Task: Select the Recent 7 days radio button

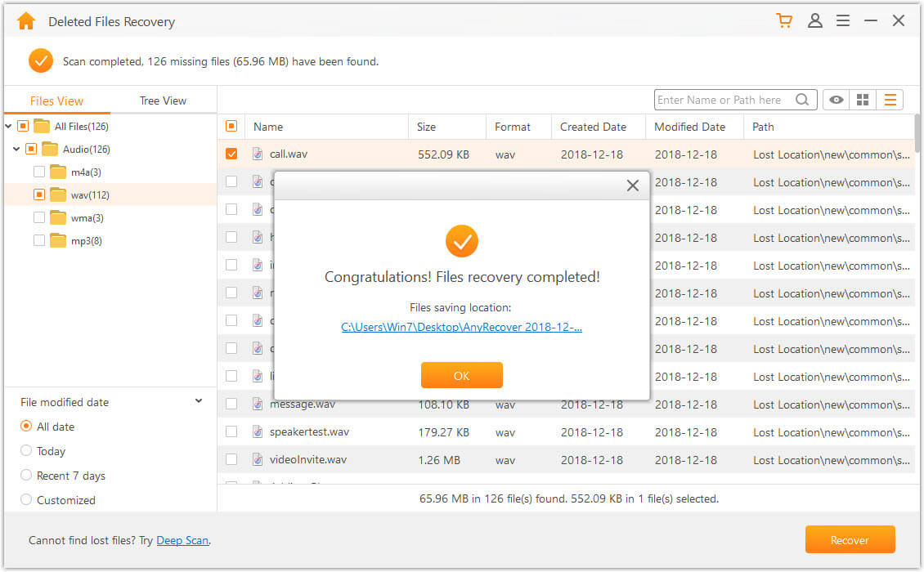Action: 25,475
